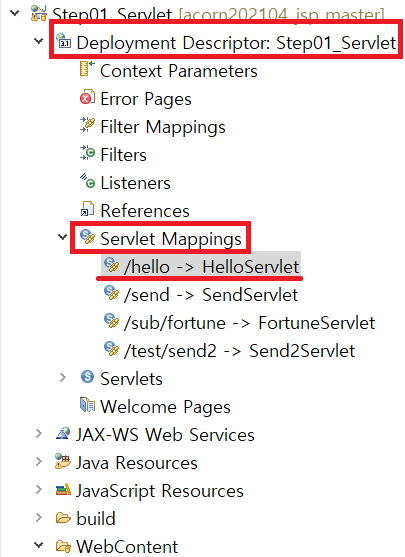The height and width of the screenshot is (557, 405).
Task: Click the JavaScript Resources icon
Action: [x=63, y=490]
